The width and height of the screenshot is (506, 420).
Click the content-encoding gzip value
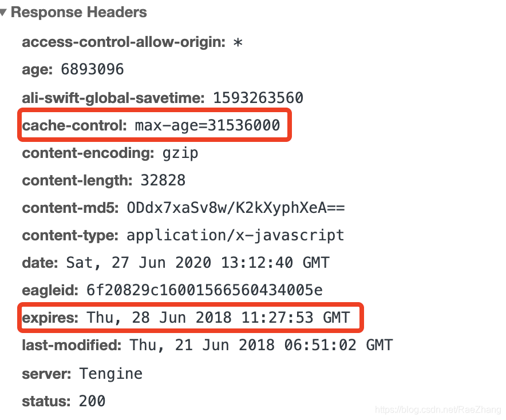click(x=180, y=153)
